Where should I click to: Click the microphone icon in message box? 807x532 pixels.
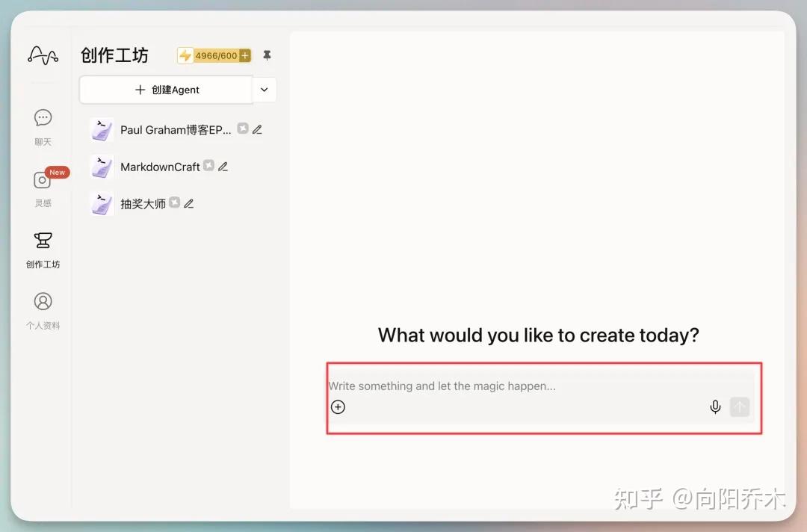point(715,406)
